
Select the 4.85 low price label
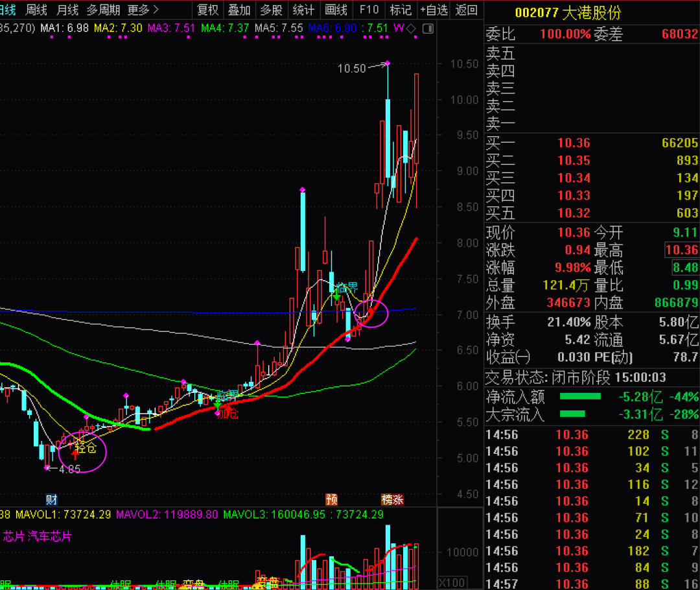click(69, 469)
